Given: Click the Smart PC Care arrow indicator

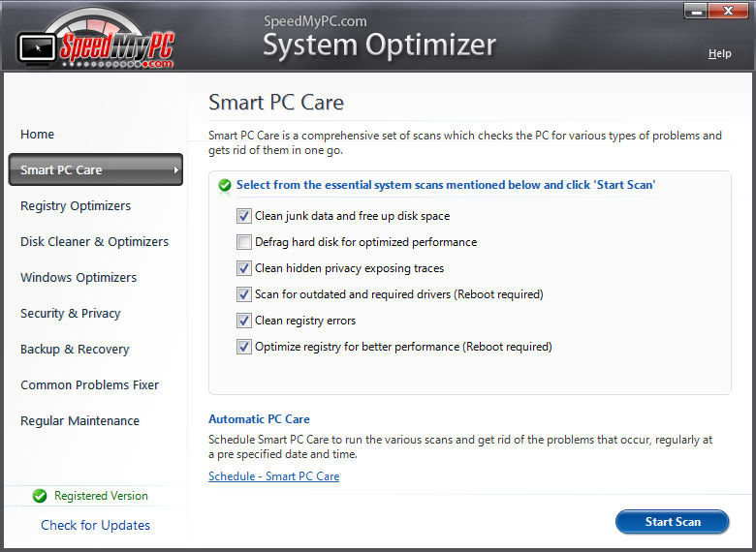Looking at the screenshot, I should 176,170.
